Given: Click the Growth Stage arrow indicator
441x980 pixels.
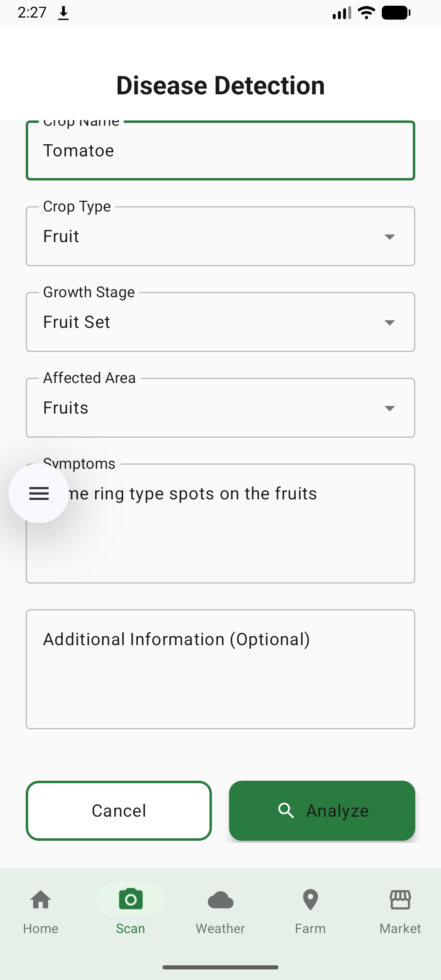Looking at the screenshot, I should point(390,323).
